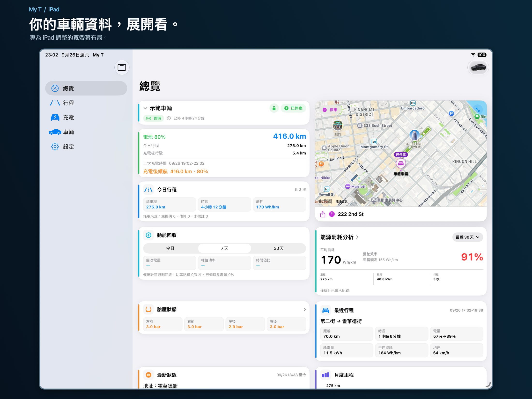Click the 左後 2.9 bar tire tile
Image resolution: width=532 pixels, height=399 pixels.
point(245,324)
